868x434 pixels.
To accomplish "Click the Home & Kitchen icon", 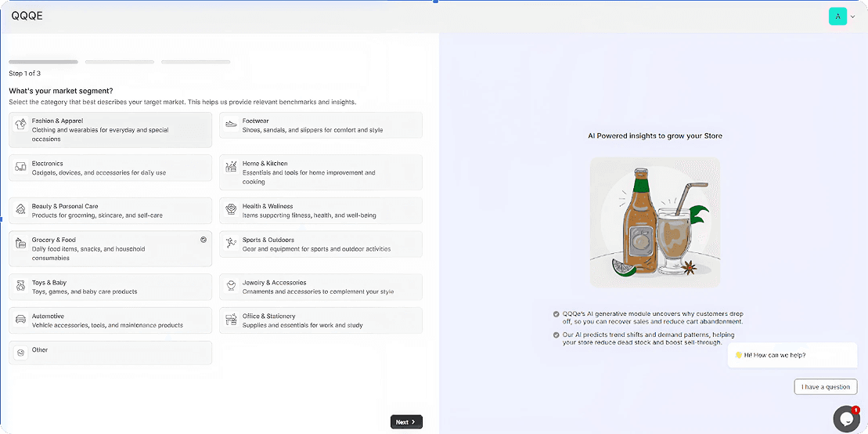I will [231, 167].
